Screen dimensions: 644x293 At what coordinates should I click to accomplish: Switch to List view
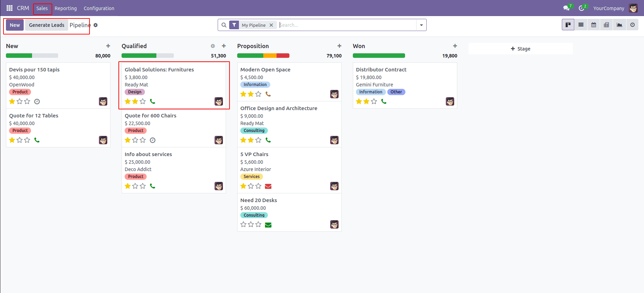click(x=581, y=25)
